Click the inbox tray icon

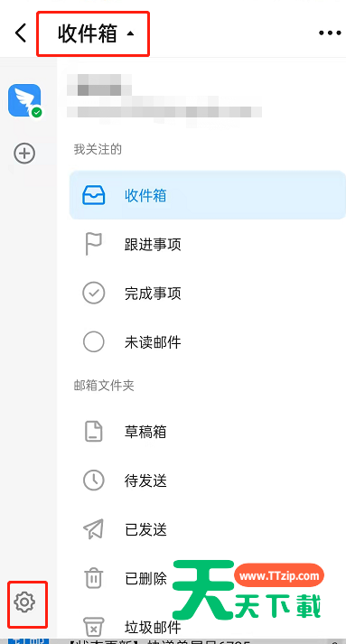click(x=94, y=195)
